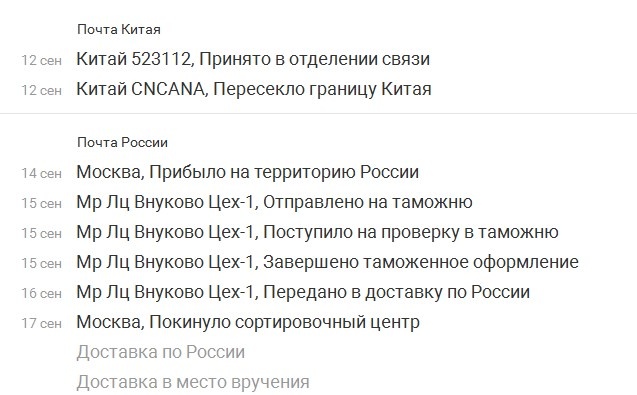Select Отправлено на таможню tracking entry
Viewport: 637px width, 395px height.
coord(274,202)
